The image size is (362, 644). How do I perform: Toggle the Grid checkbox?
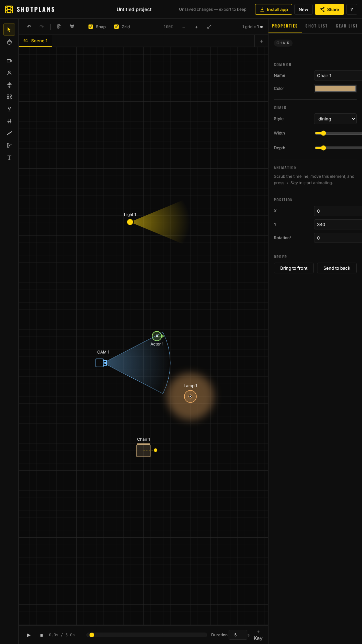(116, 27)
